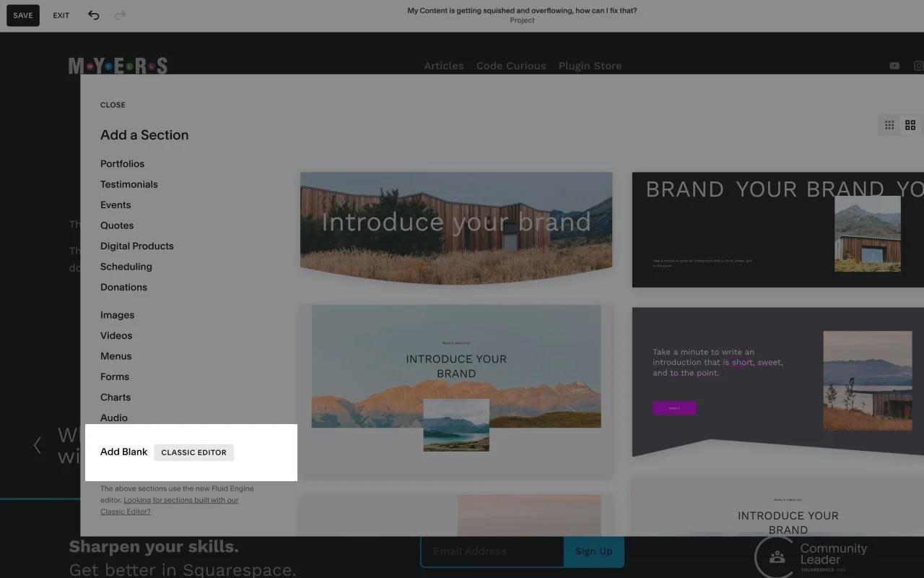This screenshot has height=578, width=924.
Task: Select the Videos category
Action: point(116,335)
